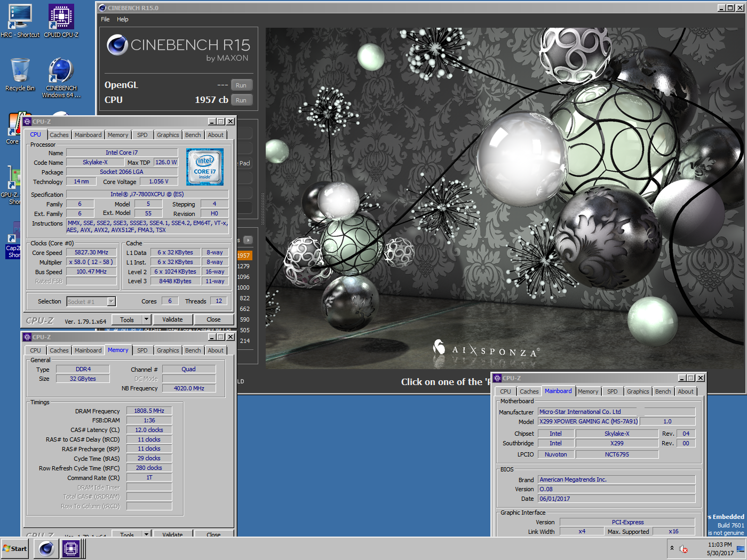Click the BIOS date 06/01/2017 field
747x560 pixels.
(616, 499)
